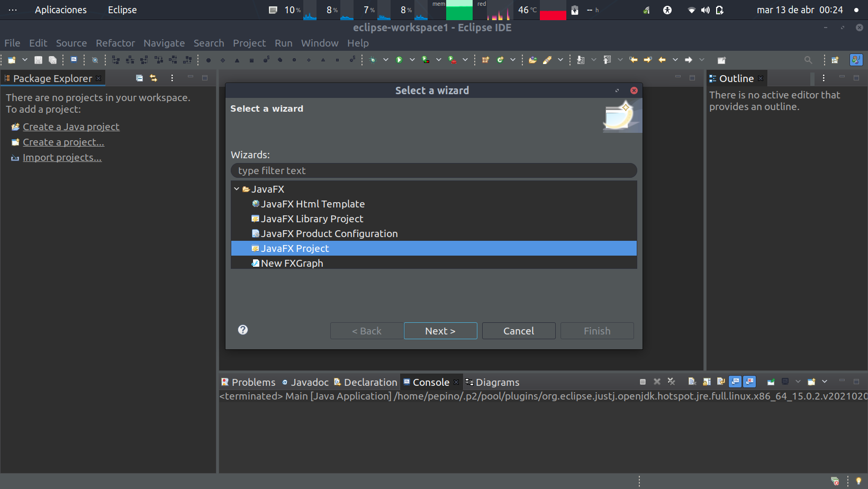Screen dimensions: 868x489
Task: Select JavaFX Product Configuration wizard
Action: pos(433,233)
